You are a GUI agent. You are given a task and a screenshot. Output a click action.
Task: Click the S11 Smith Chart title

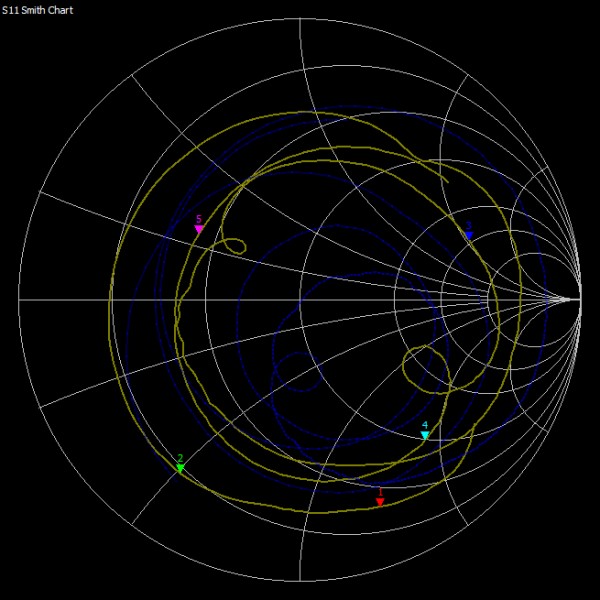37,10
